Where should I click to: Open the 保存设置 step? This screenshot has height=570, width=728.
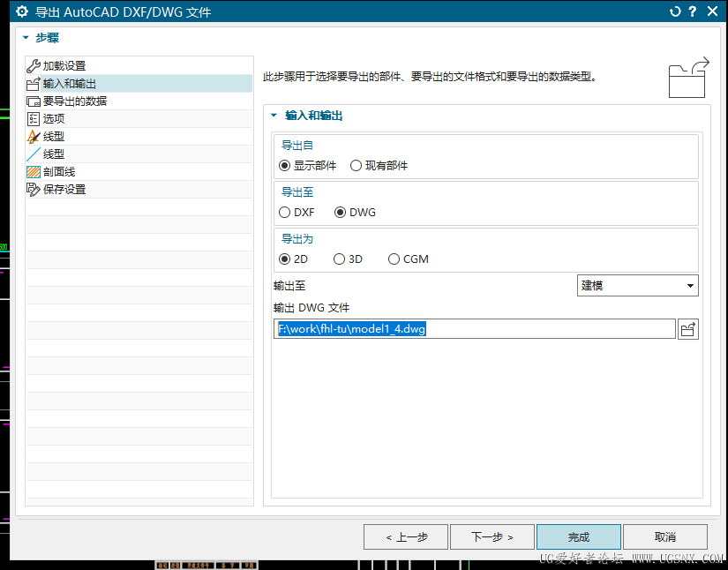pyautogui.click(x=139, y=190)
